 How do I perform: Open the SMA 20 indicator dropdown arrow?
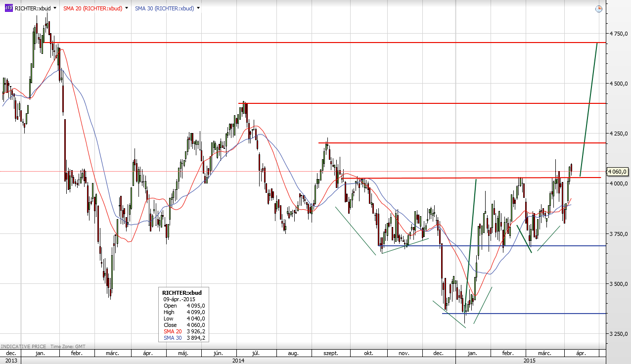tap(127, 8)
